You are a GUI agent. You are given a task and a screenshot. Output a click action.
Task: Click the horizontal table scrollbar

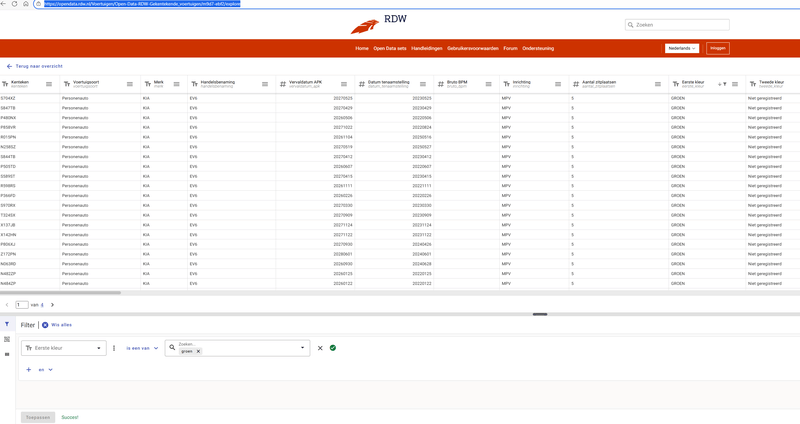click(60, 293)
